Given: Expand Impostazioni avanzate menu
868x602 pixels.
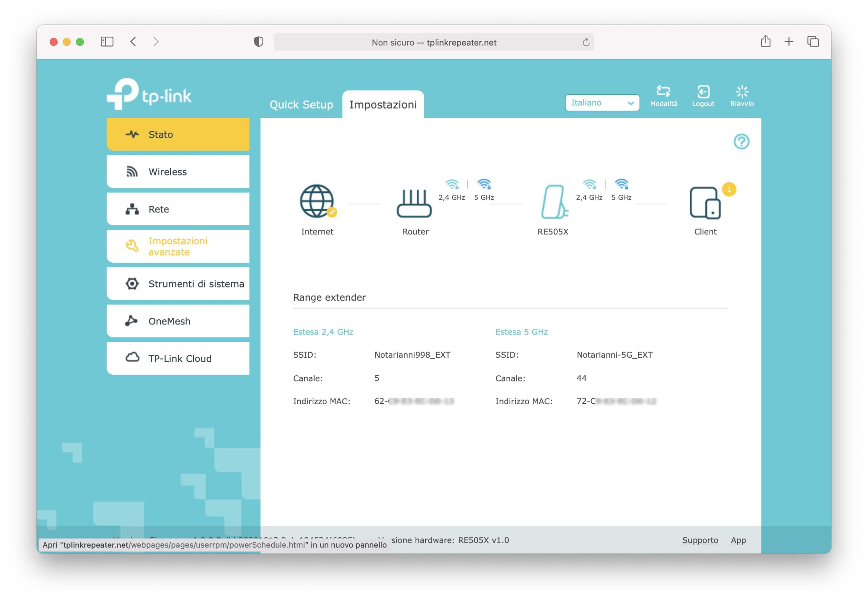Looking at the screenshot, I should click(x=178, y=247).
